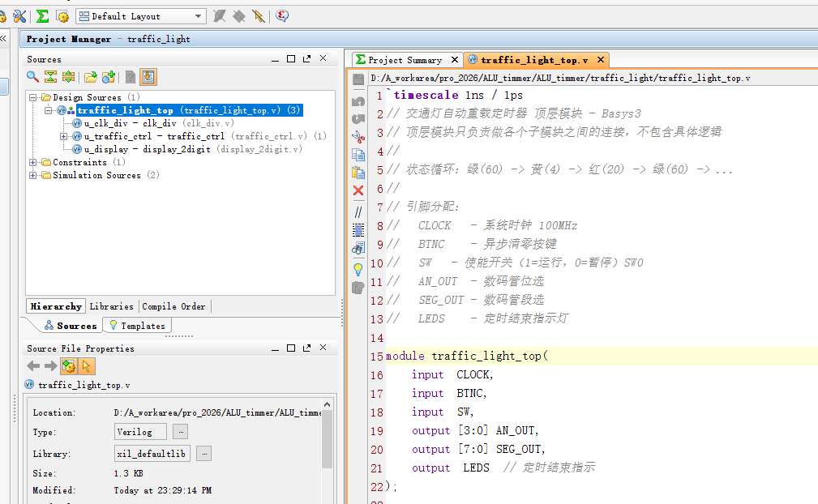Click the editor Copy icon

358,155
